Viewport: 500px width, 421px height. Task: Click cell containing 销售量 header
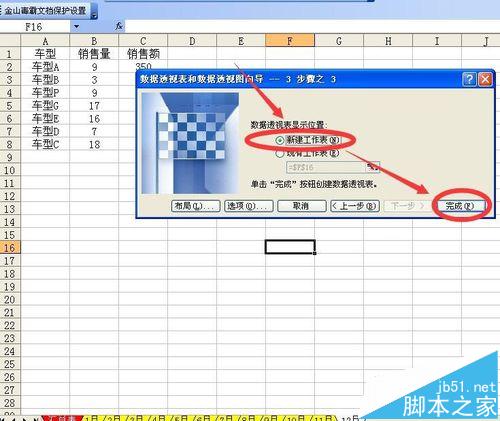point(94,54)
